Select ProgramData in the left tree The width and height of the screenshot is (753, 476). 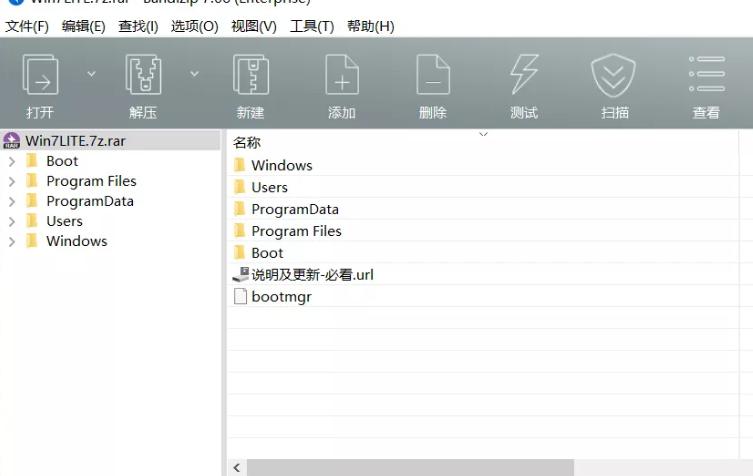[90, 201]
